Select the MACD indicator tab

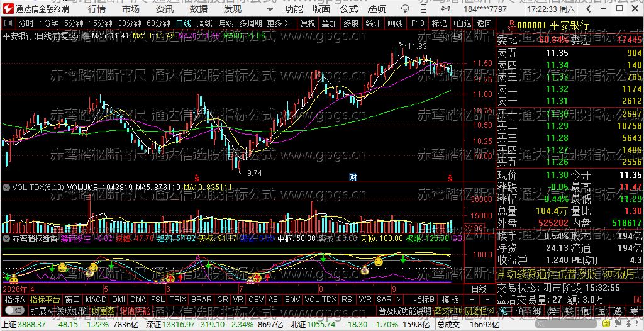click(x=96, y=300)
